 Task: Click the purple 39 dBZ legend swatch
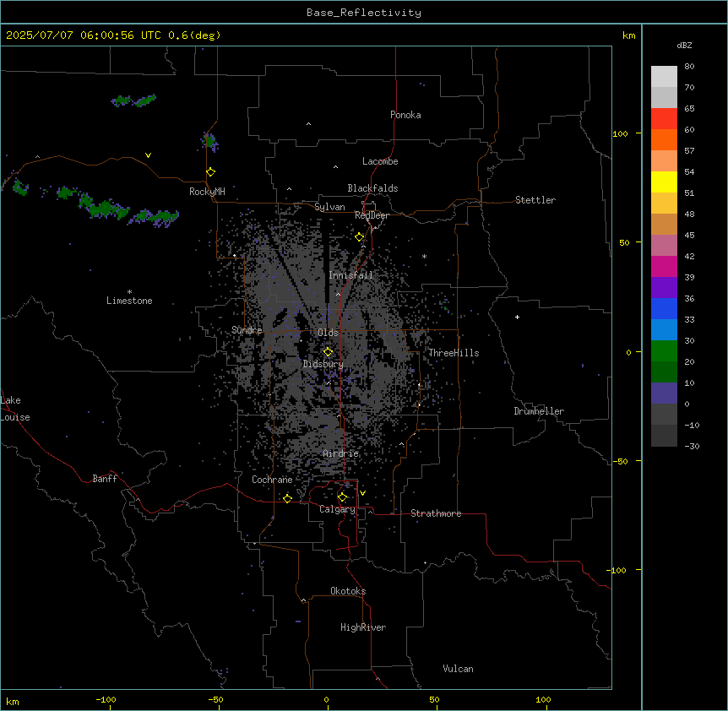point(664,287)
